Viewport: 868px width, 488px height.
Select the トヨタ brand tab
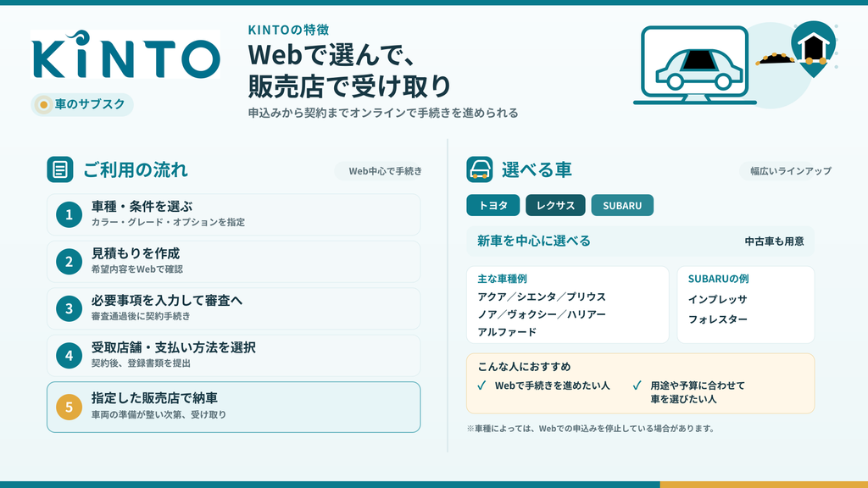tap(493, 205)
